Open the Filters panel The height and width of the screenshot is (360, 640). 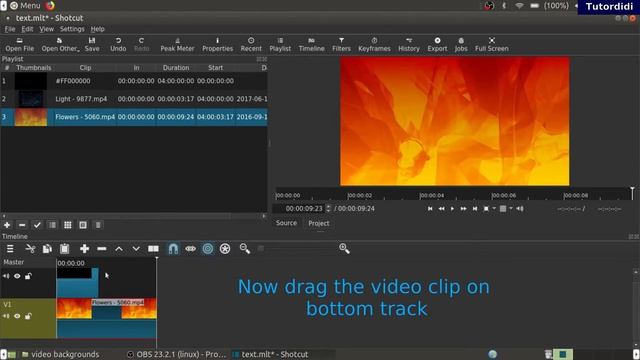coord(341,44)
